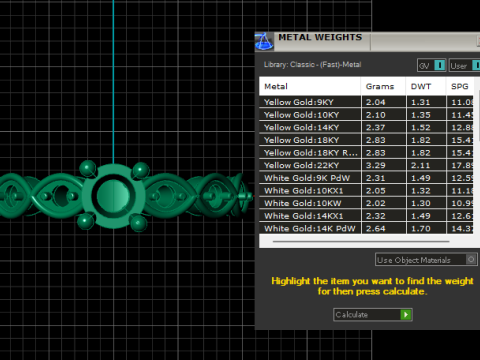Select the Yellow Gold:10KY row
The height and width of the screenshot is (360, 480).
tap(366, 115)
